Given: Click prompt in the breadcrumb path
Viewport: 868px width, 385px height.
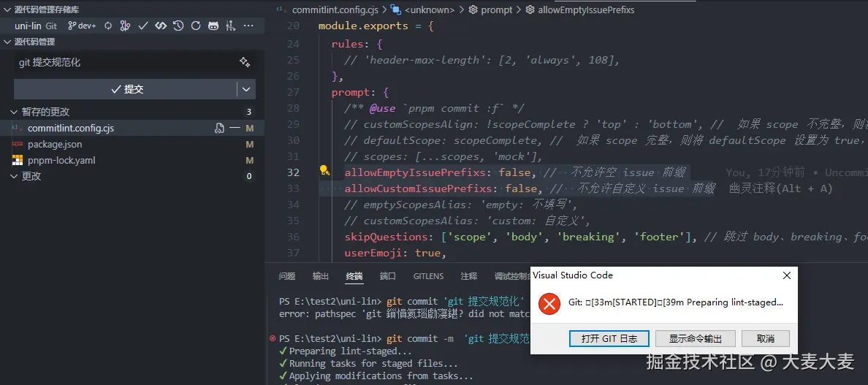Looking at the screenshot, I should tap(497, 10).
